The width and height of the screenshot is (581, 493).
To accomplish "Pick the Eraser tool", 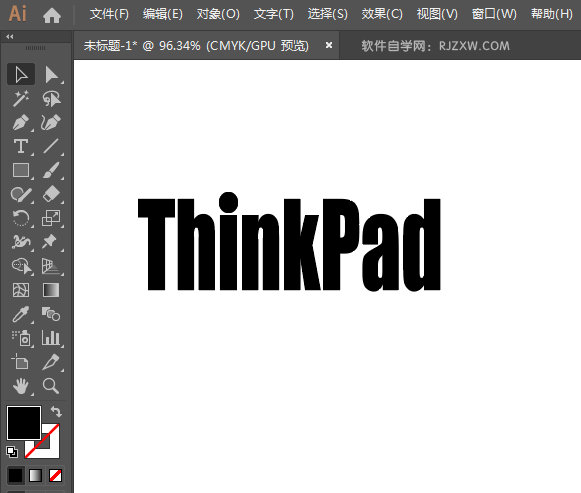I will click(51, 194).
